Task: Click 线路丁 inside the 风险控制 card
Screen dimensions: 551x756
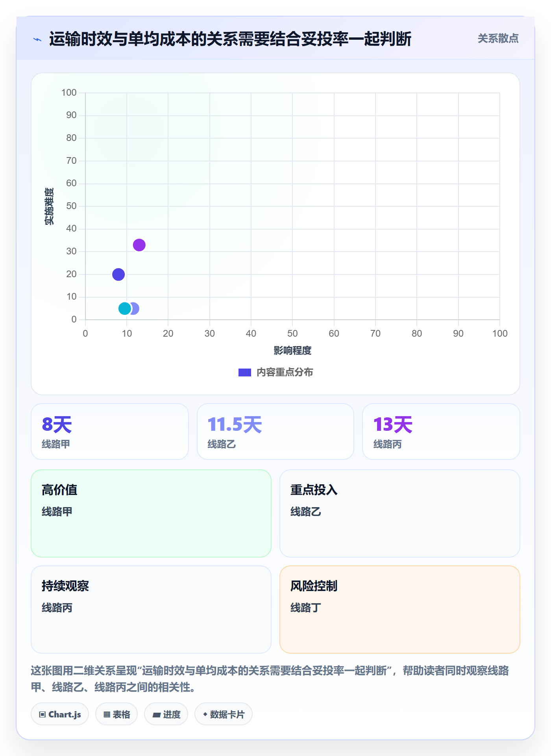Action: click(305, 608)
